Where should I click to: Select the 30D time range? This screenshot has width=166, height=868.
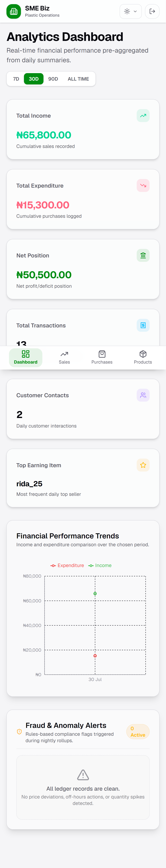(x=34, y=79)
